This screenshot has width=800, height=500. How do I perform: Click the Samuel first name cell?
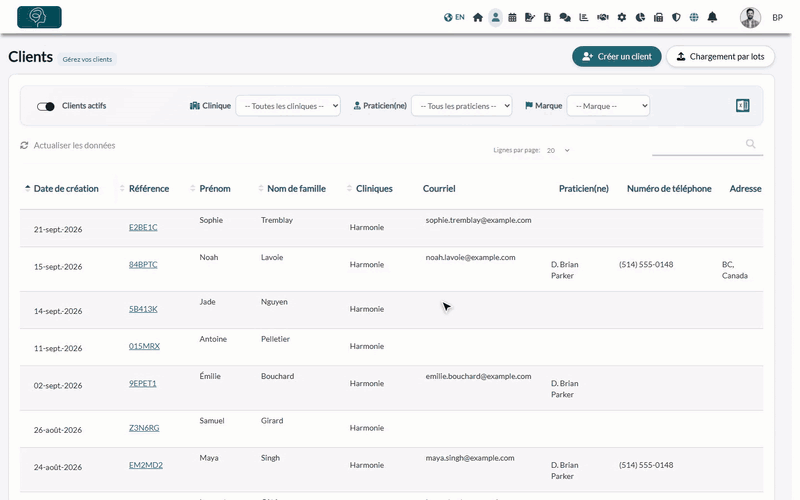point(212,420)
